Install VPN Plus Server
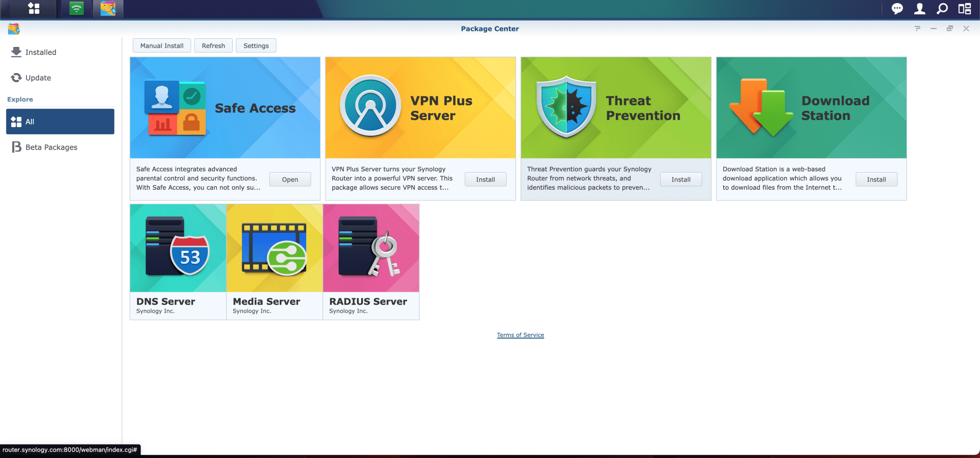 tap(485, 179)
